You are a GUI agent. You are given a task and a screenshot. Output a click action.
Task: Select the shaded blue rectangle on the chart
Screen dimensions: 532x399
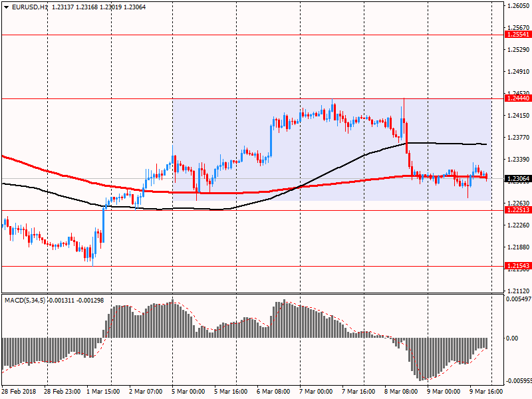coord(332,150)
